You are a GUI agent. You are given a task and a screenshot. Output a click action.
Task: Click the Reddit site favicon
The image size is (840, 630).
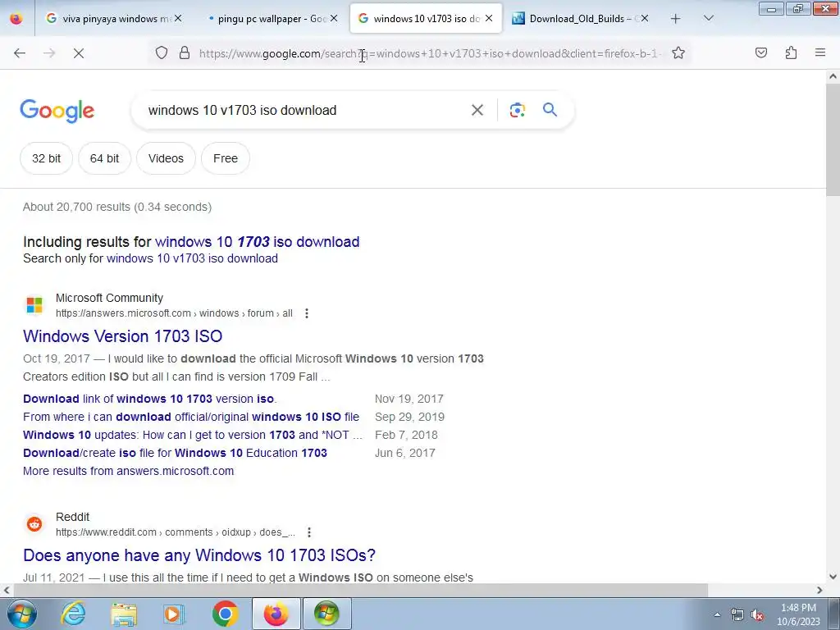coord(34,524)
